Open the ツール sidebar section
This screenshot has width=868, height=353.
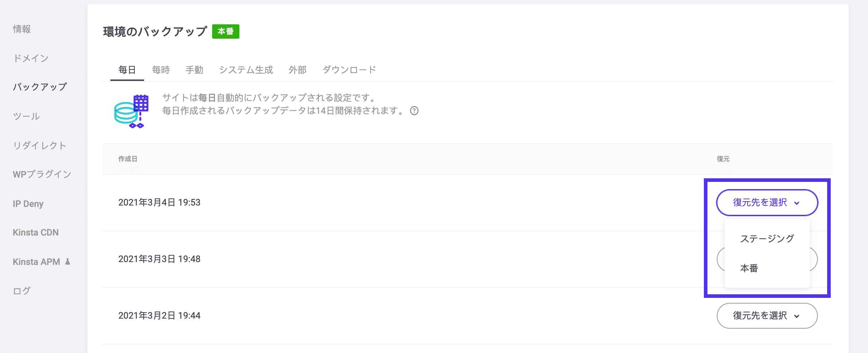click(x=26, y=116)
